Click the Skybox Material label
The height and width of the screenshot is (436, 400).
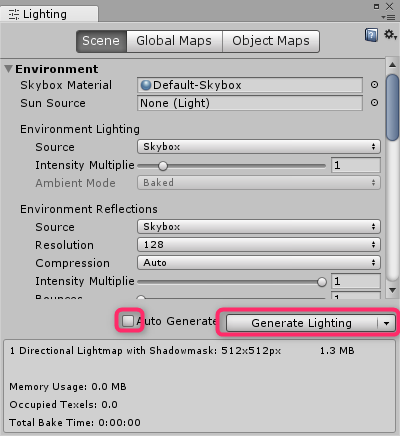click(66, 85)
